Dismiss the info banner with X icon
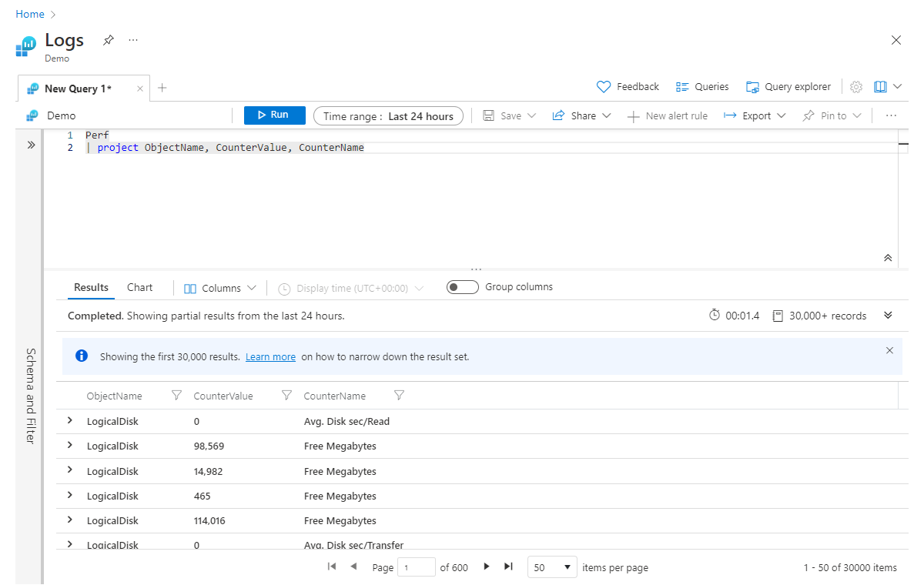924x585 pixels. [x=889, y=350]
